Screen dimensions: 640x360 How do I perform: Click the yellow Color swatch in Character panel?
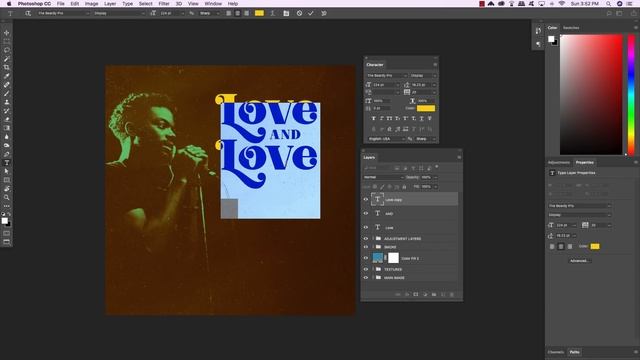point(426,108)
